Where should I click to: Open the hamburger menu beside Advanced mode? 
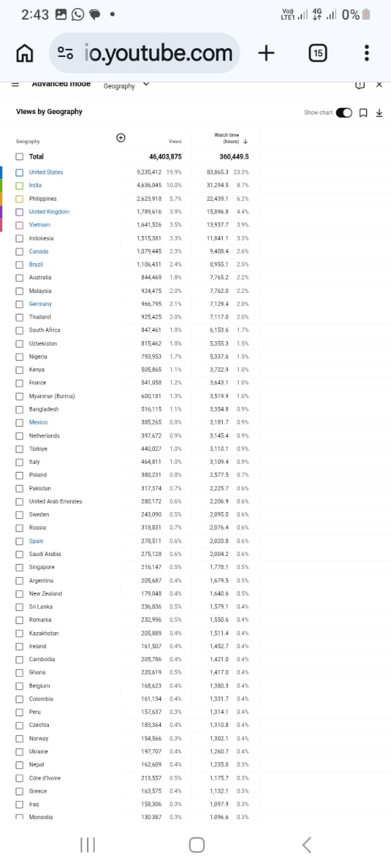16,85
